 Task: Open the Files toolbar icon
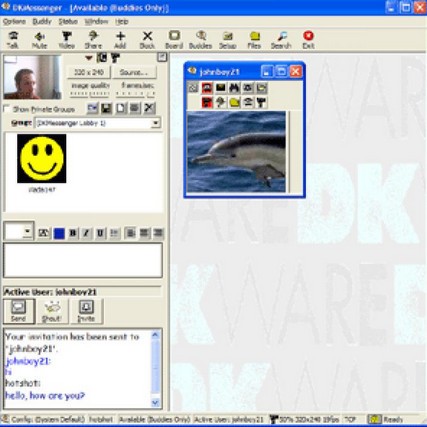(254, 40)
